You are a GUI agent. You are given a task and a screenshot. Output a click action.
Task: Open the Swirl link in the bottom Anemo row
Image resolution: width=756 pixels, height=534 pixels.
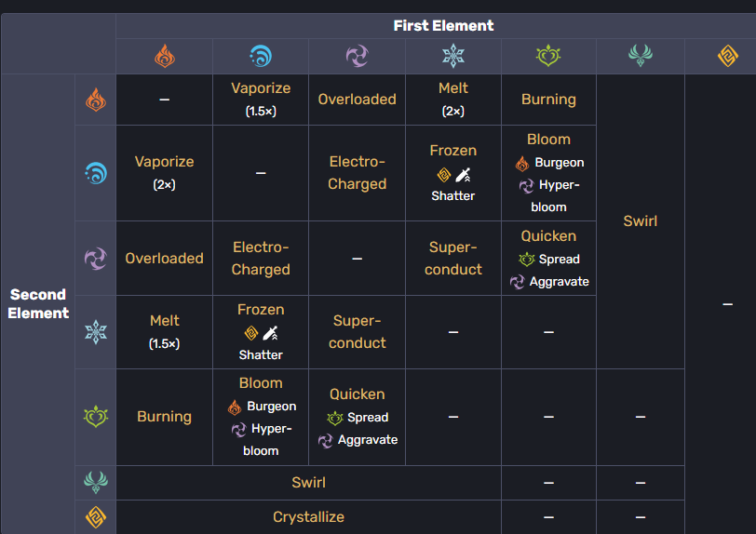308,482
